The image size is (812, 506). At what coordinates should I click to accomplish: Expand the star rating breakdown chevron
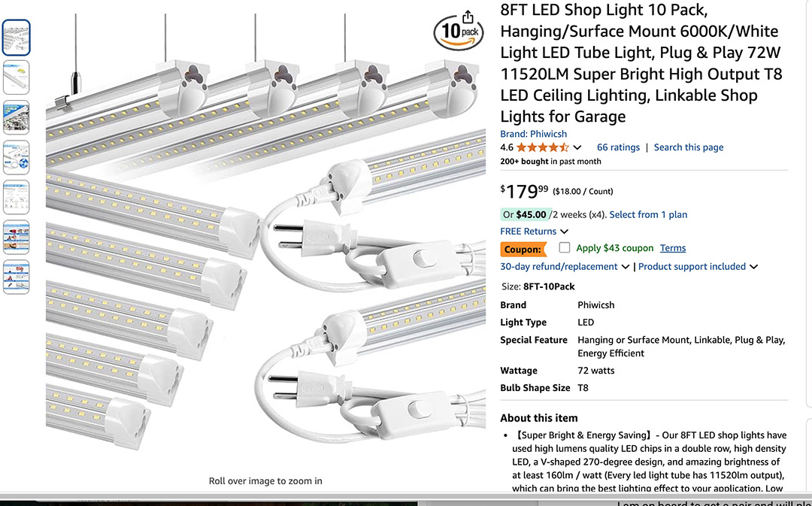[577, 147]
